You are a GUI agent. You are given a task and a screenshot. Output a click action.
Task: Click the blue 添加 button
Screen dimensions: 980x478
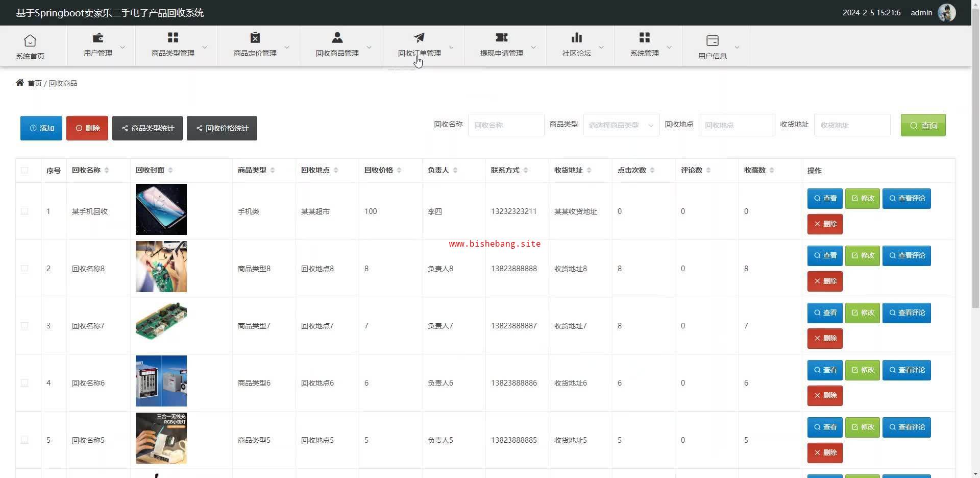41,128
